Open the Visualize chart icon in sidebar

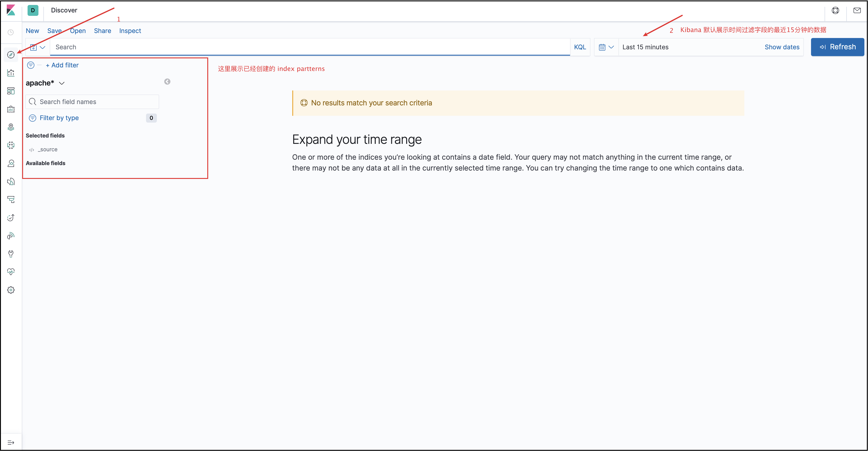pos(11,73)
